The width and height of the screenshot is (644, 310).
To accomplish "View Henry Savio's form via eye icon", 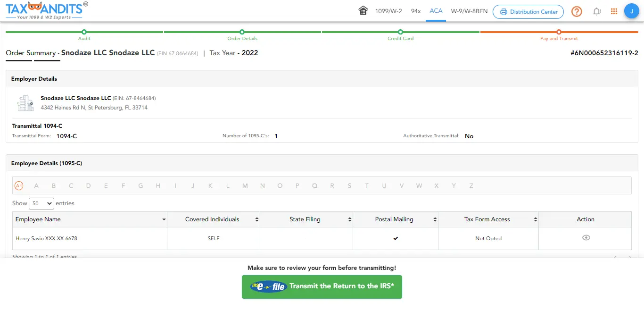I will (x=586, y=238).
